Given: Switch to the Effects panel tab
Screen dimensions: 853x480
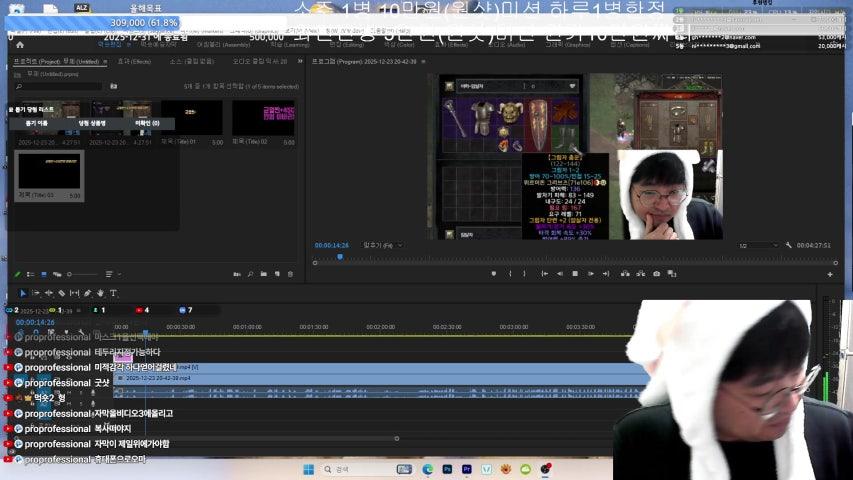Looking at the screenshot, I should 134,61.
